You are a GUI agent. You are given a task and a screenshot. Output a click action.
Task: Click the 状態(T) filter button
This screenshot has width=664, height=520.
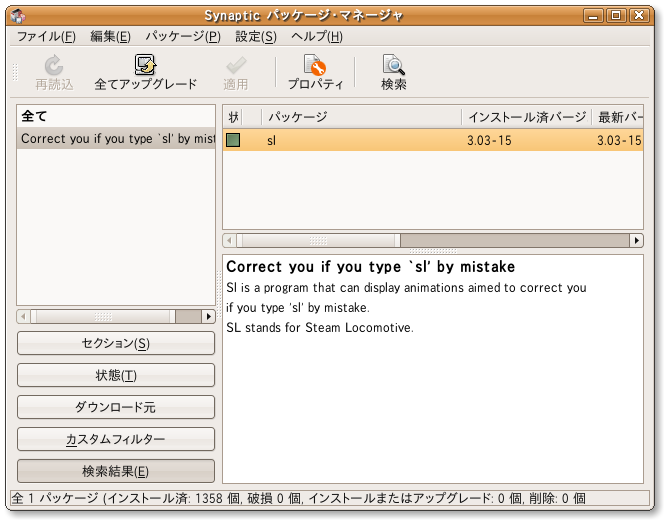(x=116, y=375)
